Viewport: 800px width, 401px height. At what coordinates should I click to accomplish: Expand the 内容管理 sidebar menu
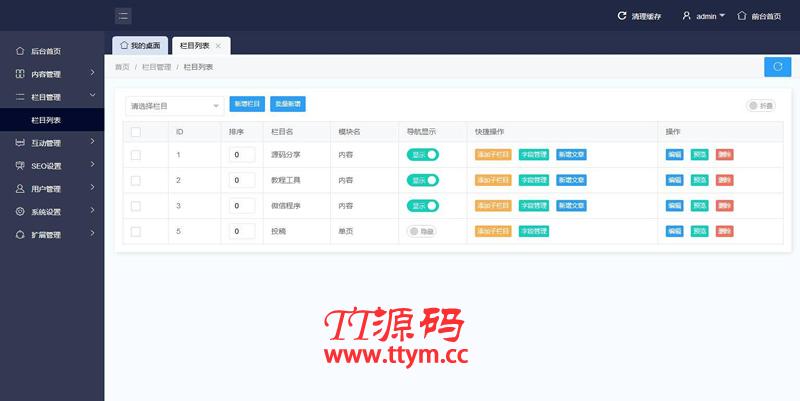click(x=52, y=74)
